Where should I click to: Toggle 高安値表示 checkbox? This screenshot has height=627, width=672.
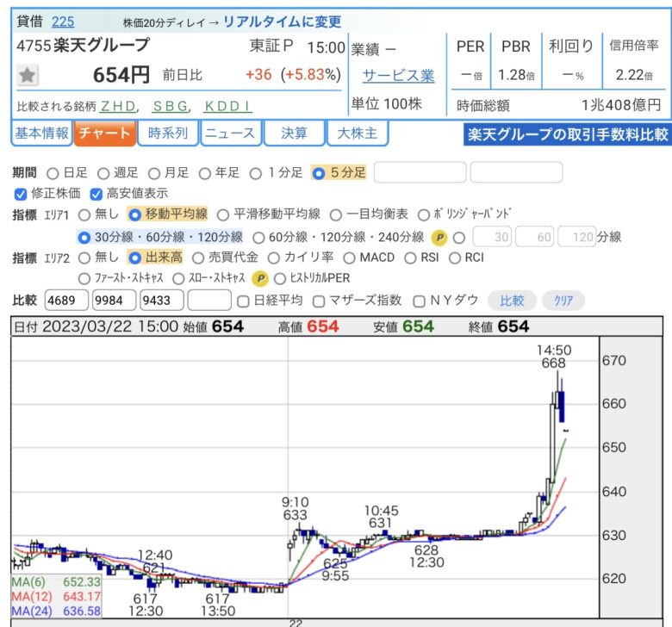(96, 194)
